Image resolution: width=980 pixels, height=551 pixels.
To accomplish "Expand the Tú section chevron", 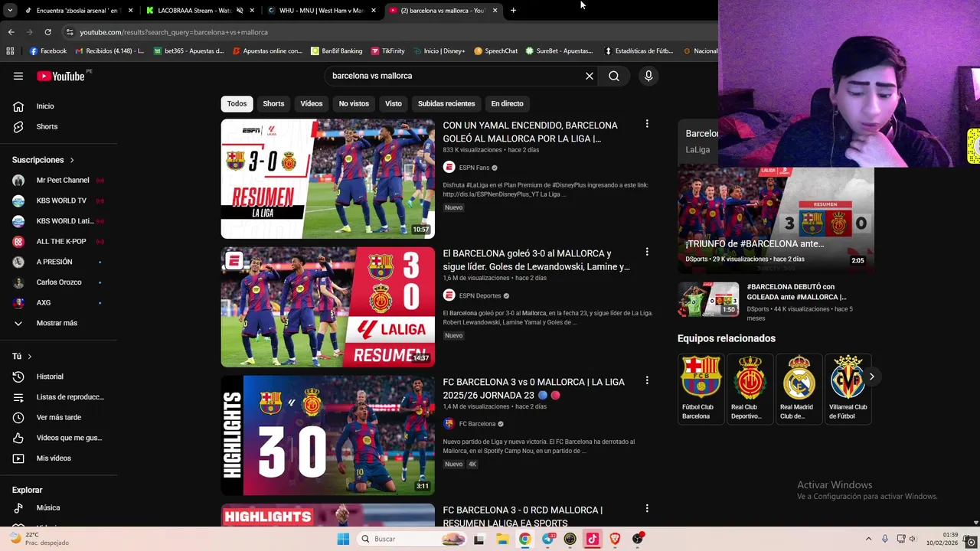I will pos(30,357).
